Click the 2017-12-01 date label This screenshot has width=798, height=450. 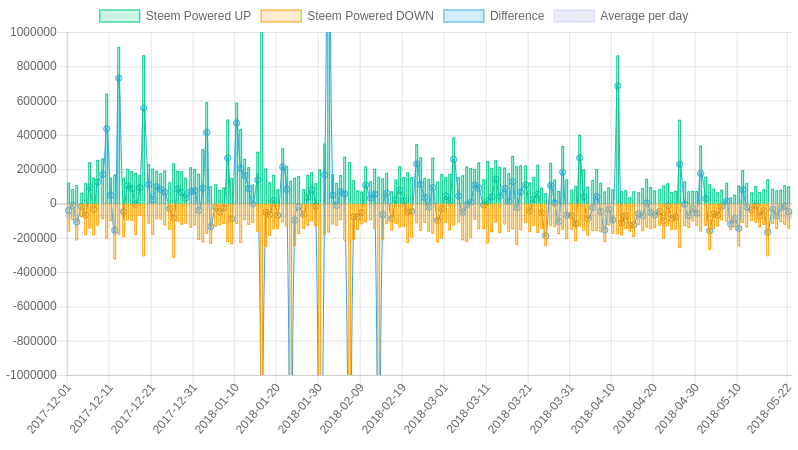click(x=49, y=409)
